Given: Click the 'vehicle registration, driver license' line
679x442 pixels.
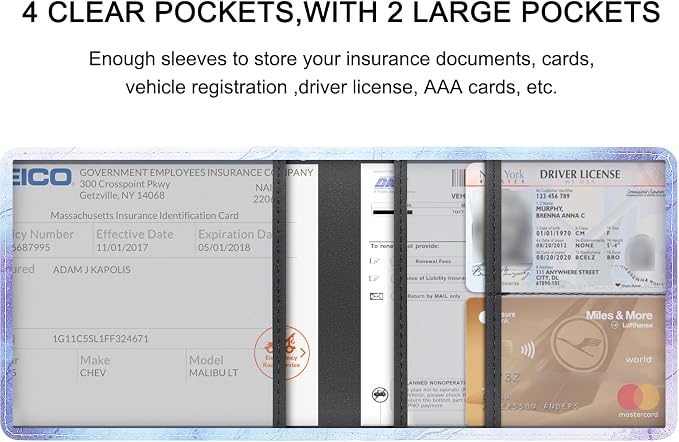Looking at the screenshot, I should tap(341, 87).
